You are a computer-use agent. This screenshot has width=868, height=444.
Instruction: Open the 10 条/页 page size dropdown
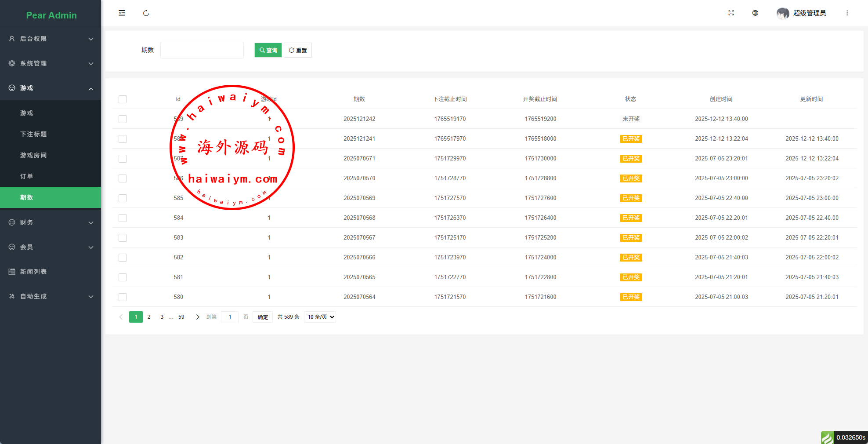point(320,317)
